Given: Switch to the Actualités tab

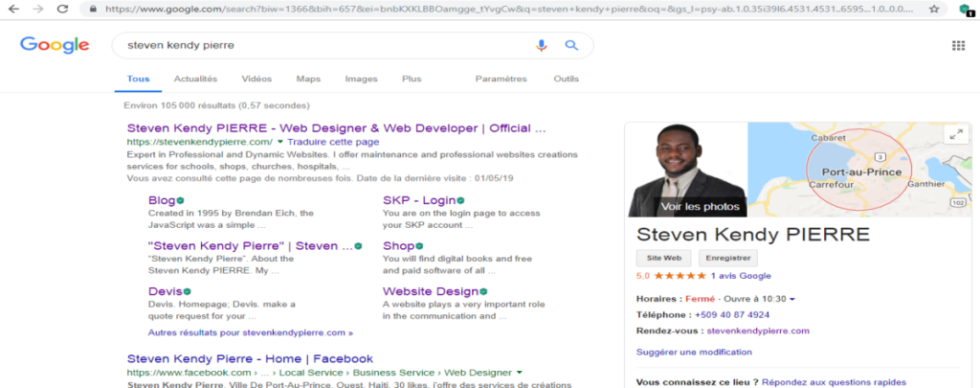Looking at the screenshot, I should [195, 79].
